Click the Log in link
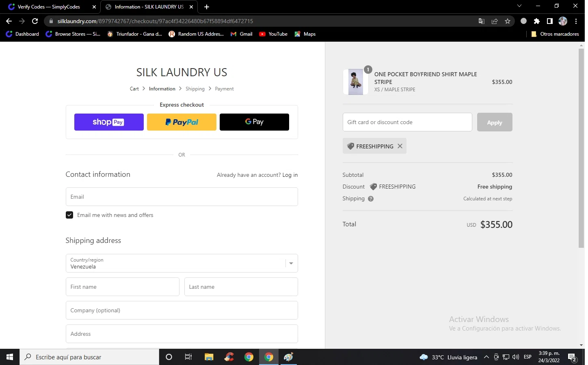This screenshot has height=365, width=588. click(290, 175)
